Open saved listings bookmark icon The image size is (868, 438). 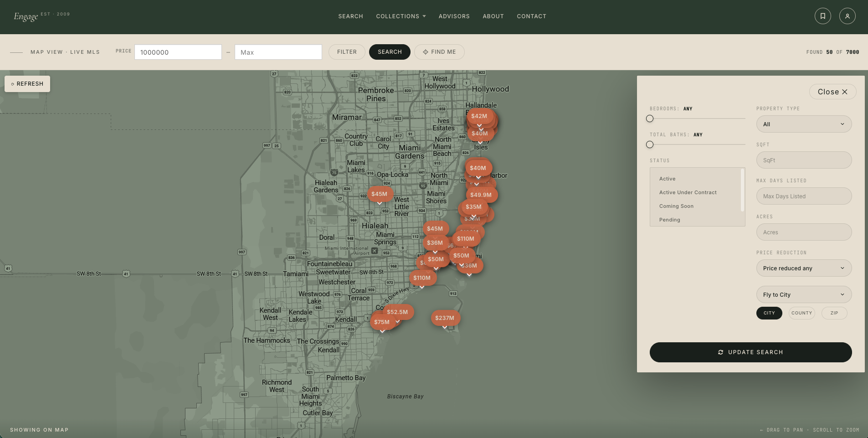[x=822, y=16]
